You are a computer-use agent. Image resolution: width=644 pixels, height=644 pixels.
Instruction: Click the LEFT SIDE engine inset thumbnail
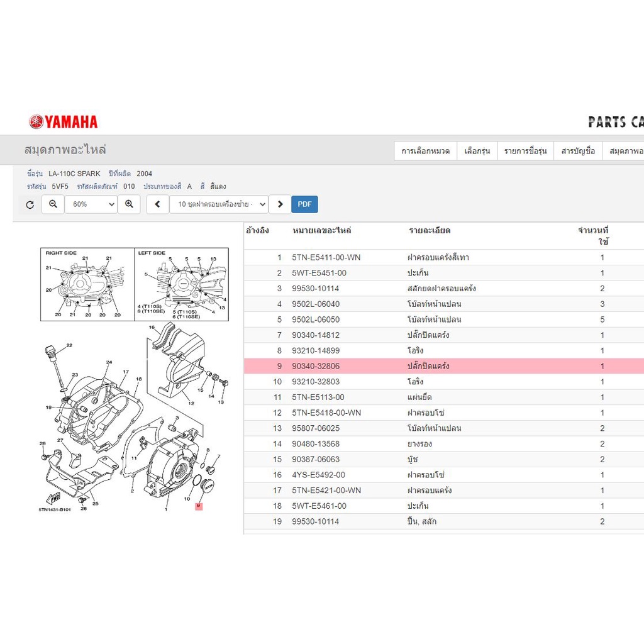tap(182, 284)
